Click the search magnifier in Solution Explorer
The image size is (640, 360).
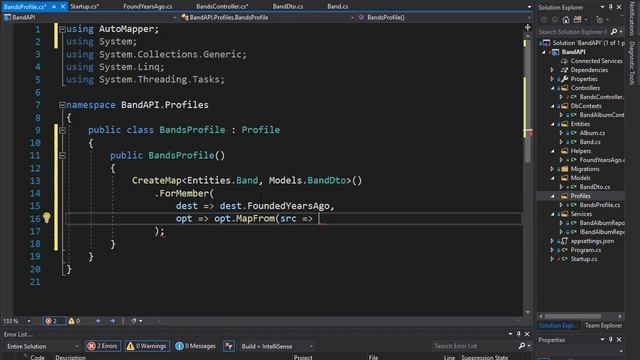click(x=614, y=31)
